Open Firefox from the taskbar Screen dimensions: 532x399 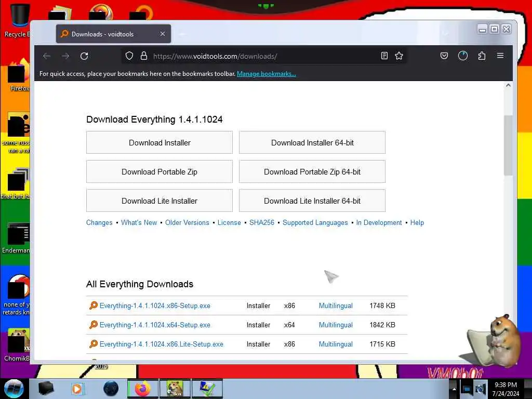click(x=143, y=389)
